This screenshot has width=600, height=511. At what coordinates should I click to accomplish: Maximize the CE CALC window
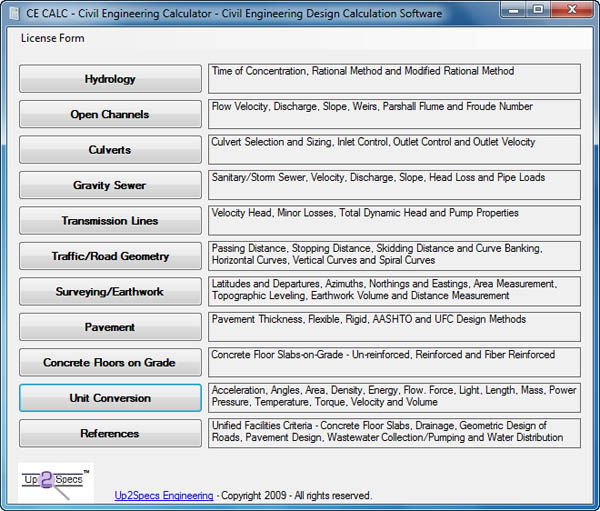pyautogui.click(x=538, y=9)
